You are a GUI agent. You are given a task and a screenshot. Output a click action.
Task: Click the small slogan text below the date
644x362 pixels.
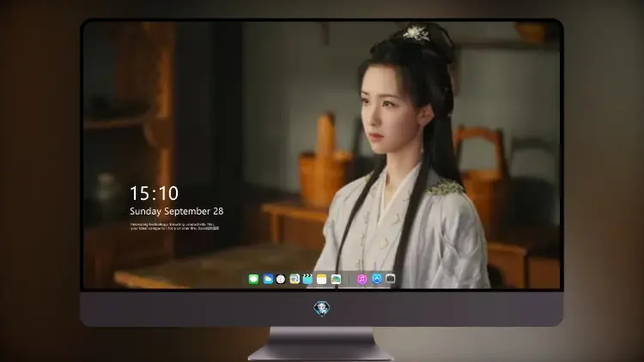tap(174, 226)
